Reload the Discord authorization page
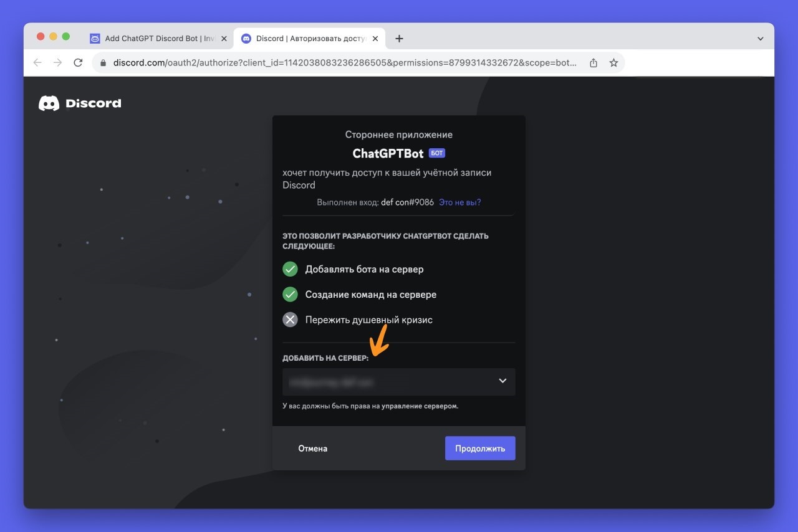This screenshot has width=798, height=532. tap(78, 63)
